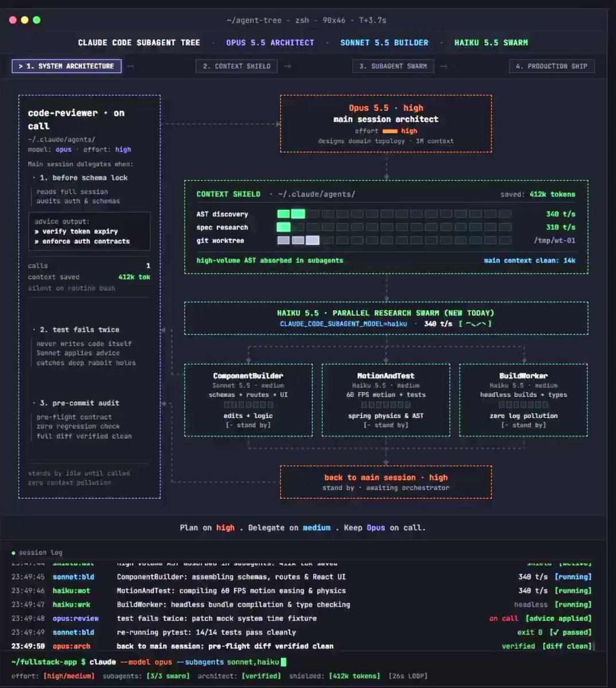This screenshot has height=688, width=616.
Task: Click the back to main session · high box
Action: 386,482
